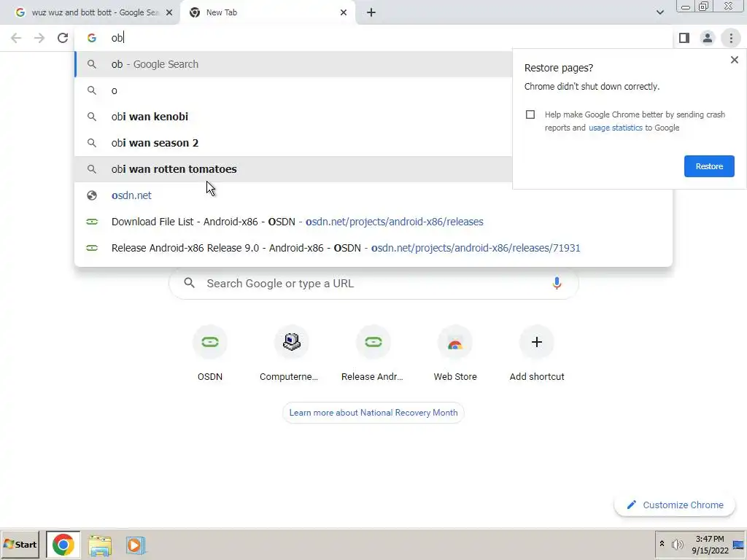Viewport: 747px width, 560px height.
Task: Open the Release Andr... shortcut icon
Action: click(x=373, y=342)
